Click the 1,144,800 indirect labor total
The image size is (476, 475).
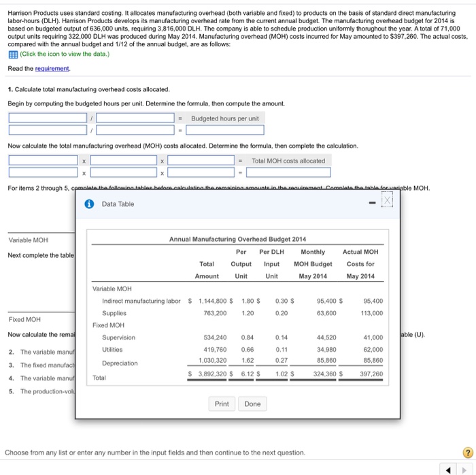click(x=212, y=301)
